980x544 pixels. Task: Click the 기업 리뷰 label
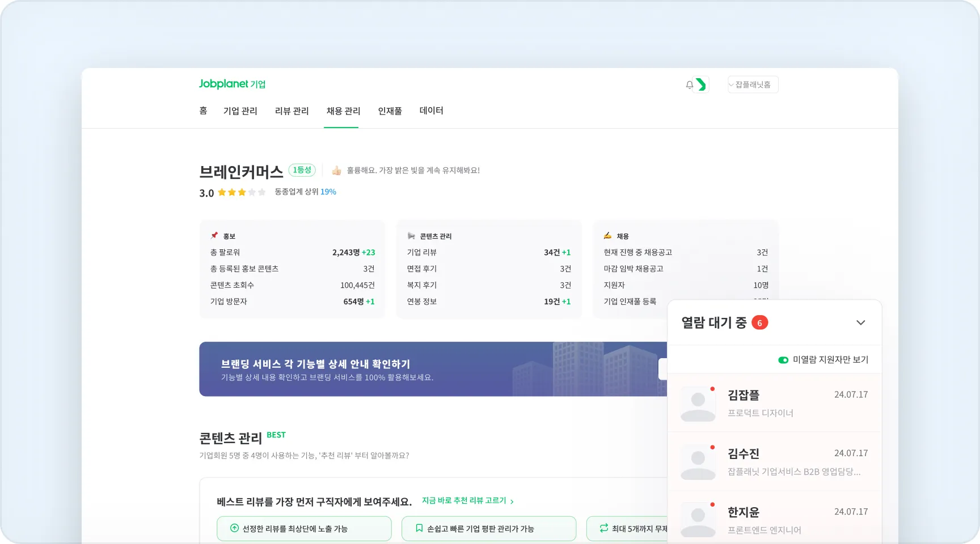(x=422, y=253)
